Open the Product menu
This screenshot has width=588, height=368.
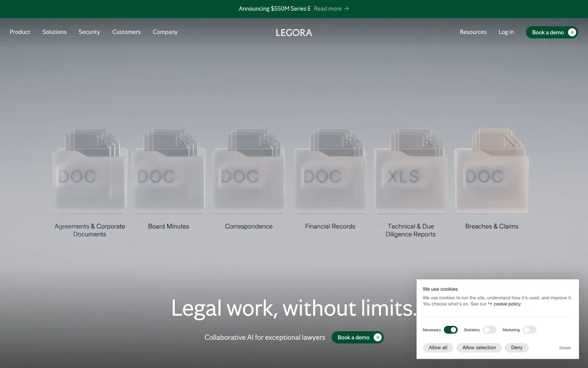coord(20,32)
